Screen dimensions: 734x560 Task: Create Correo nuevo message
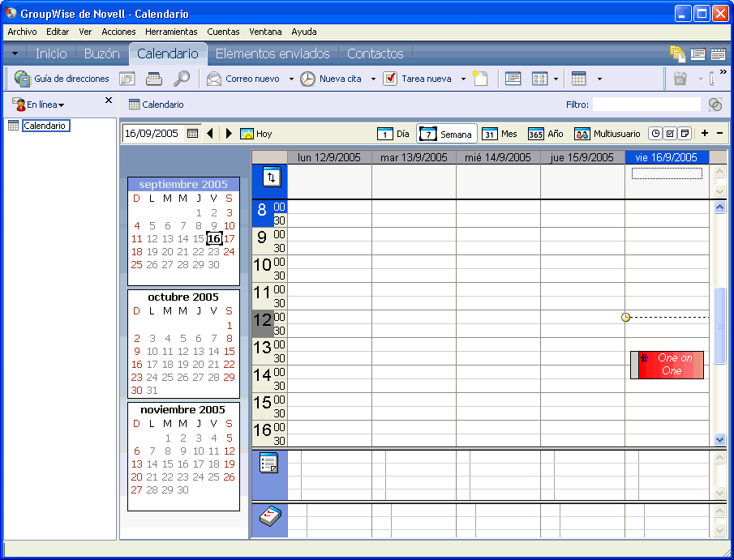[x=243, y=79]
